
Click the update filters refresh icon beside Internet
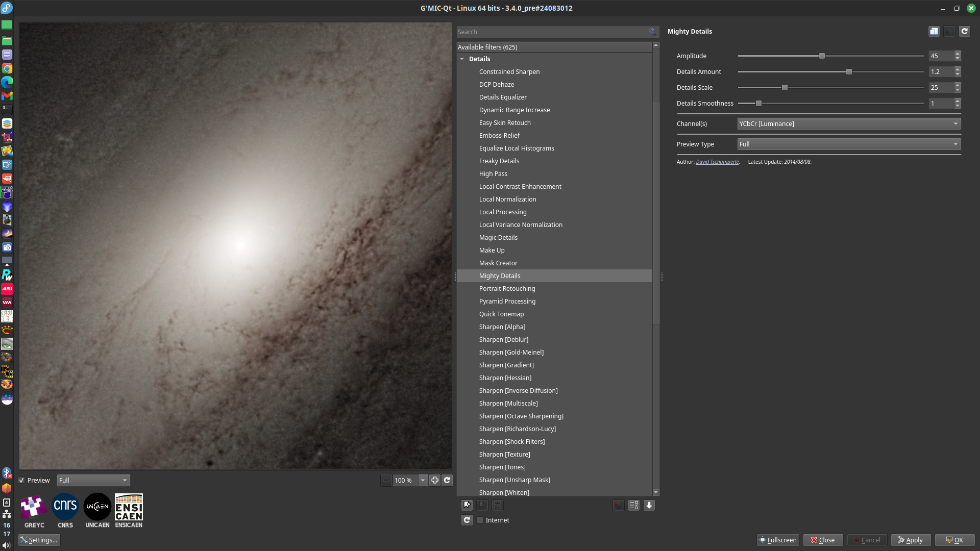click(x=467, y=520)
